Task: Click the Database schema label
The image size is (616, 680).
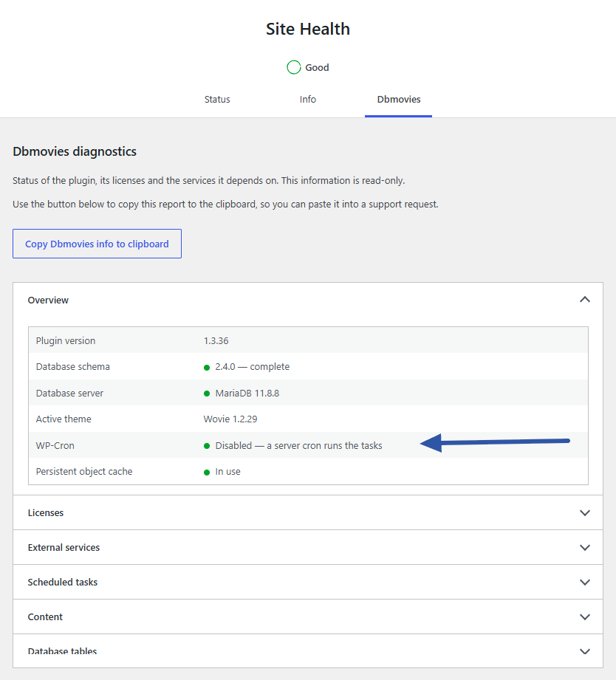Action: tap(73, 367)
